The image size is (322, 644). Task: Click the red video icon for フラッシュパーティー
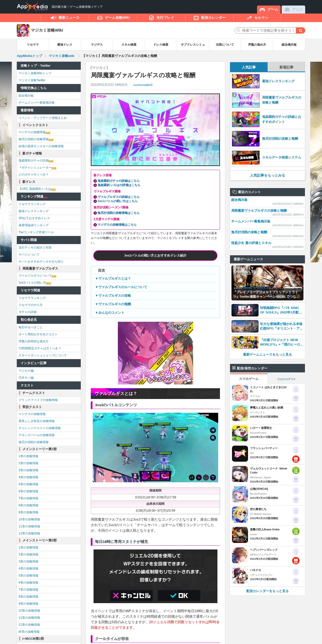(x=296, y=459)
